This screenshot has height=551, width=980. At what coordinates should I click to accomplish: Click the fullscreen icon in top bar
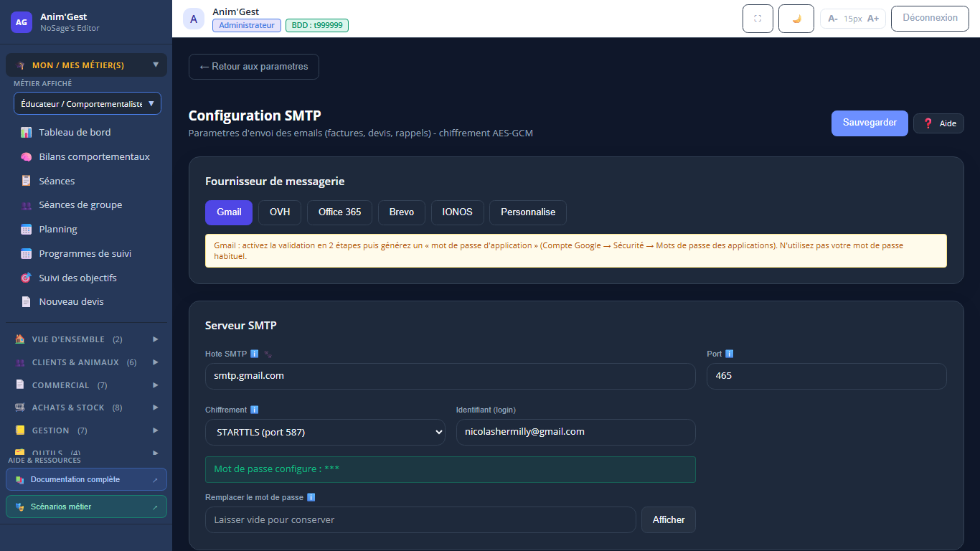(x=758, y=19)
